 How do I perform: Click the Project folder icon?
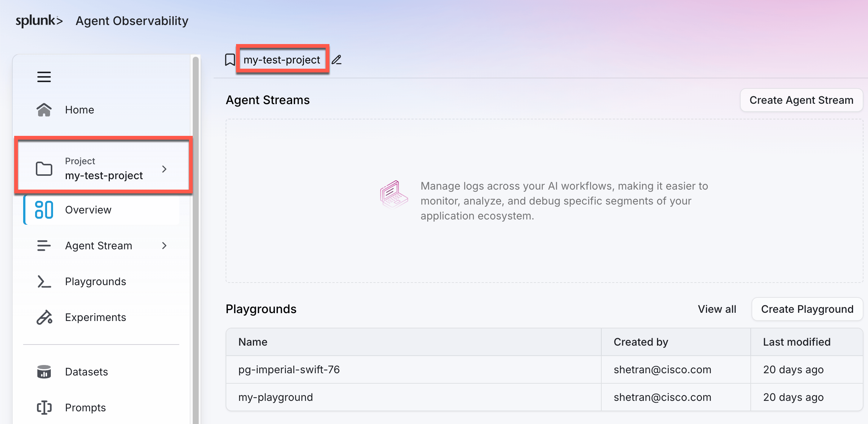coord(44,169)
